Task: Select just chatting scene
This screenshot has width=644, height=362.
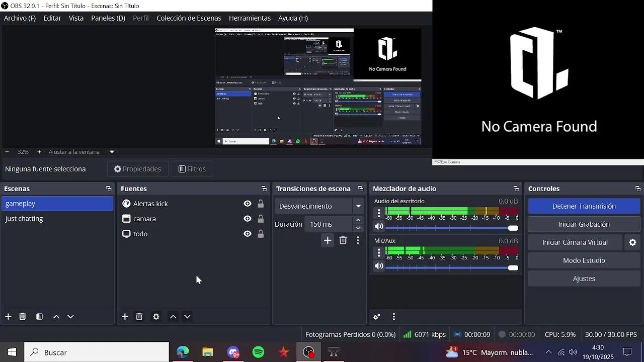Action: pos(57,219)
